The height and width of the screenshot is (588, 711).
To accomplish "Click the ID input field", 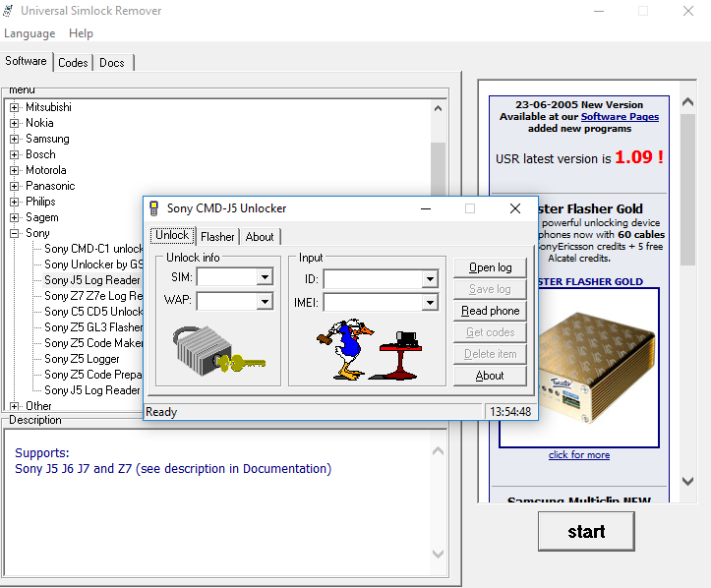I will (372, 279).
